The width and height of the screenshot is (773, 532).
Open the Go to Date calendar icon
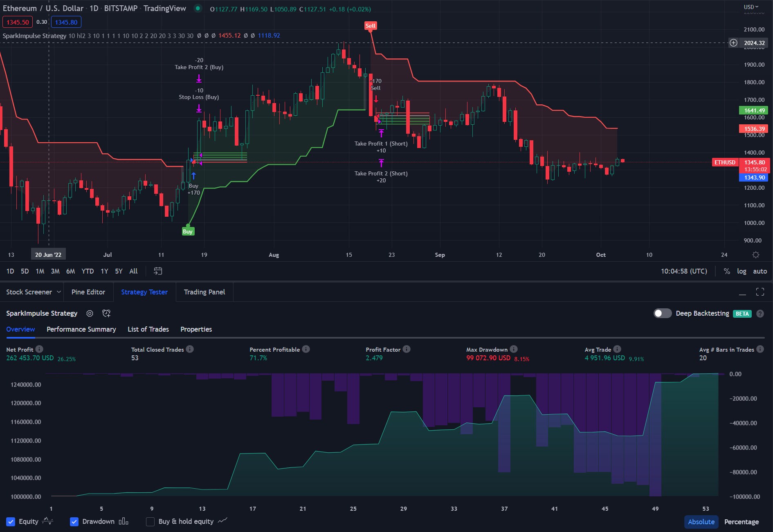157,271
